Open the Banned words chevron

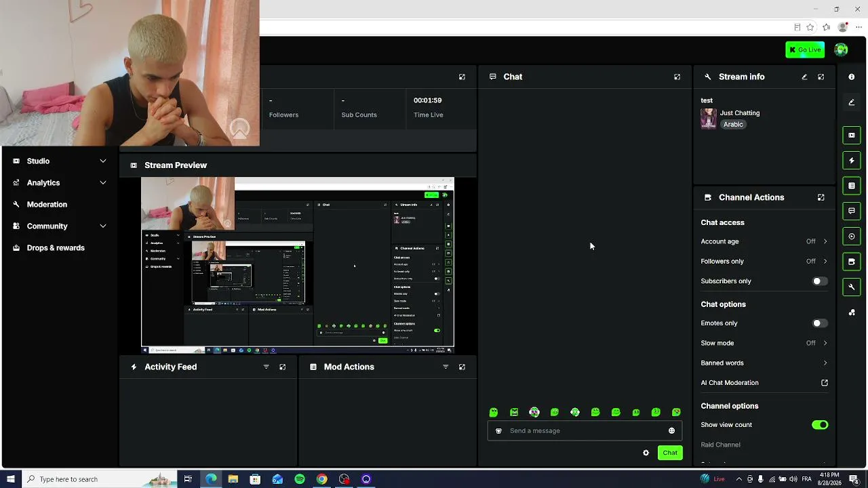(x=825, y=363)
